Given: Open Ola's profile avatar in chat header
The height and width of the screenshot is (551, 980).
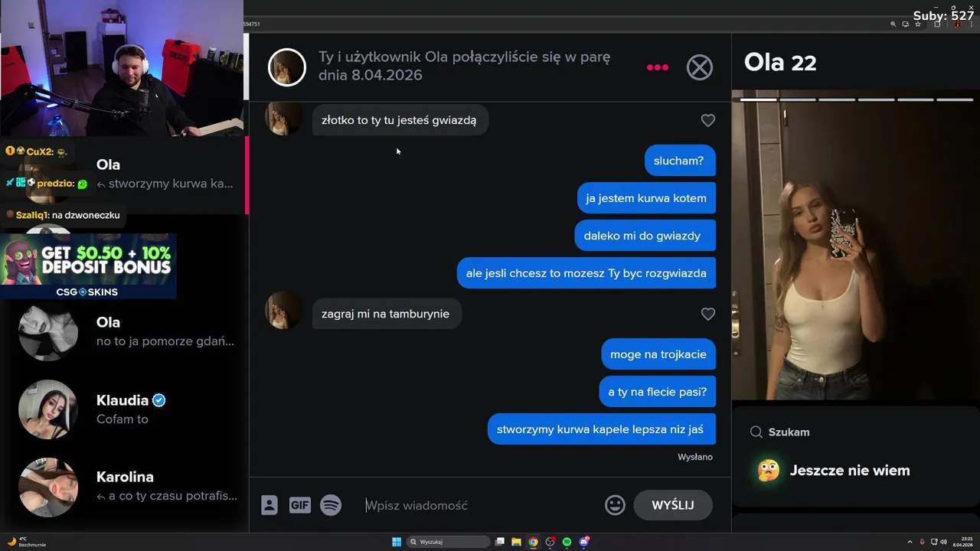Looking at the screenshot, I should point(287,67).
